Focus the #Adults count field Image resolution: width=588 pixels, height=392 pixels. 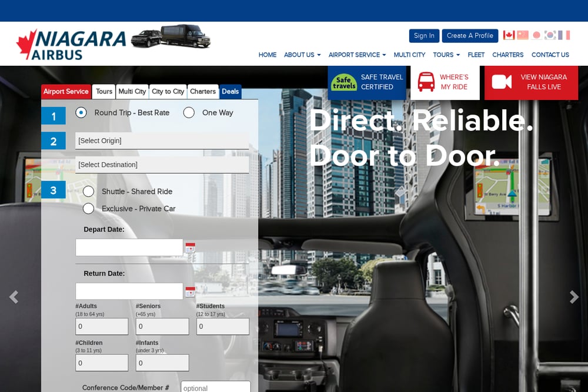click(102, 326)
